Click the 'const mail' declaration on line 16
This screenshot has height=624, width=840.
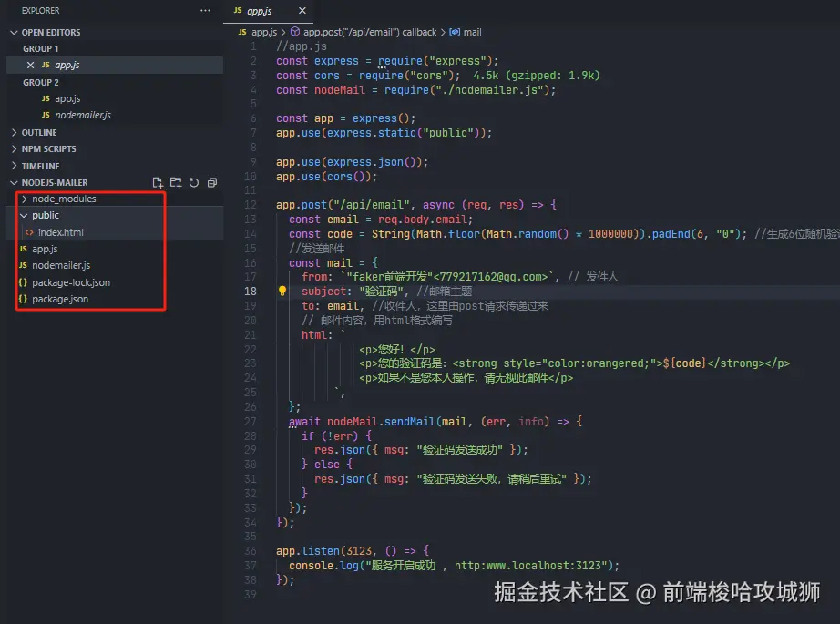(321, 263)
